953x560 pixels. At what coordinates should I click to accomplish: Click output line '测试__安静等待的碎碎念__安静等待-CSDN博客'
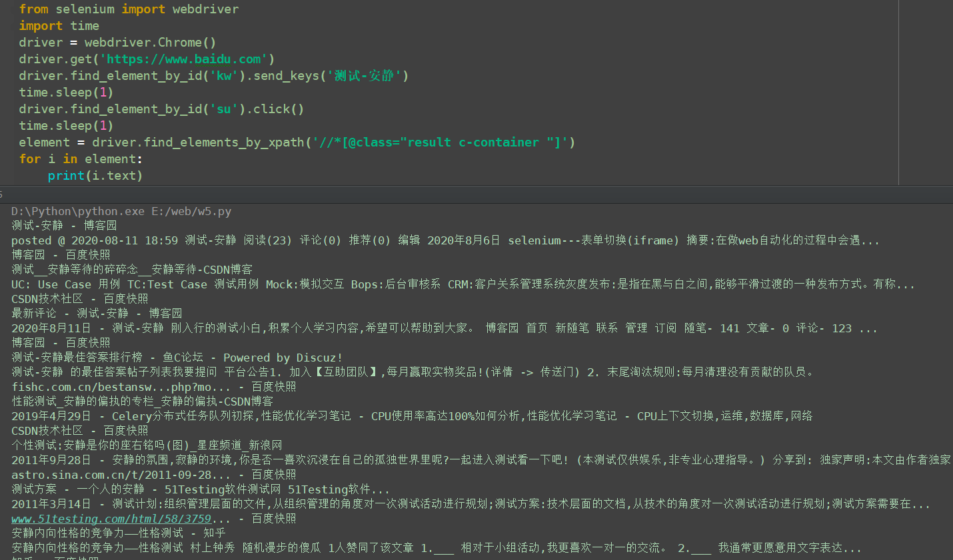coord(132,270)
